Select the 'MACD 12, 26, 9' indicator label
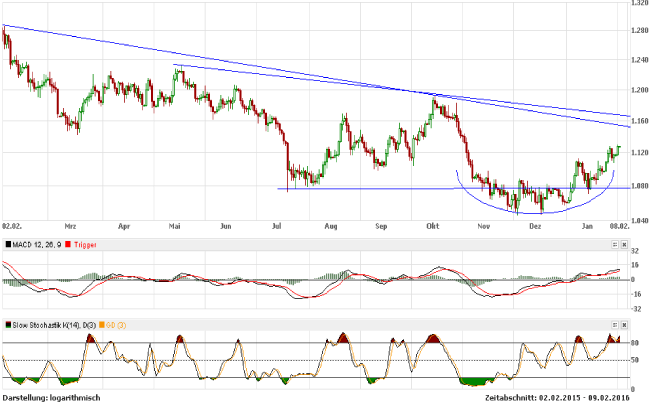Screen dimensions: 650x404 (x=36, y=242)
